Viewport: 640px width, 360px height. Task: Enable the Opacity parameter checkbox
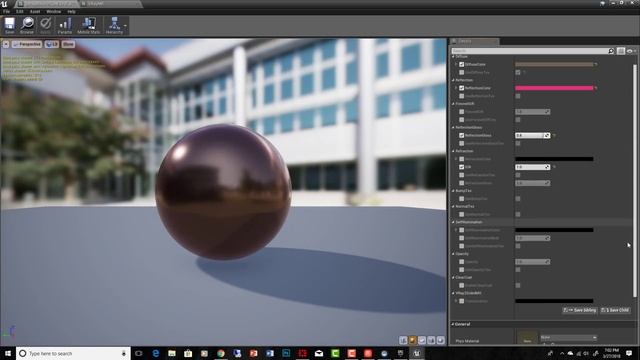click(462, 262)
